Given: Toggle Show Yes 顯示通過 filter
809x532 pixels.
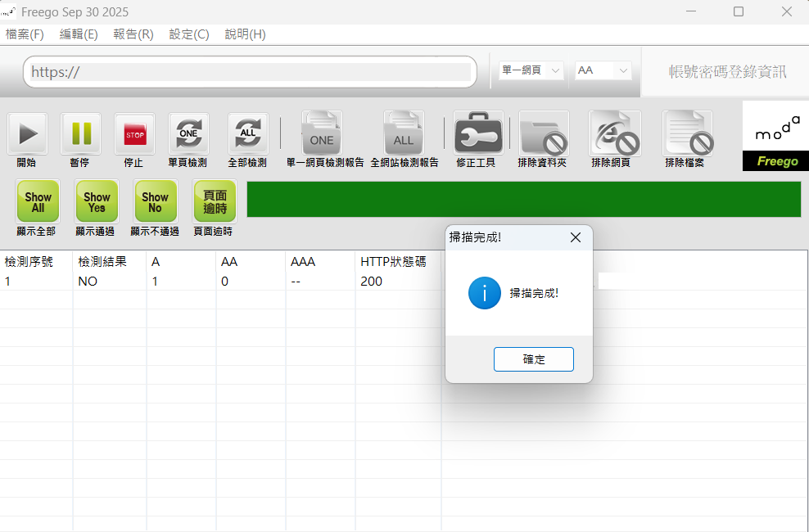Looking at the screenshot, I should (x=97, y=202).
